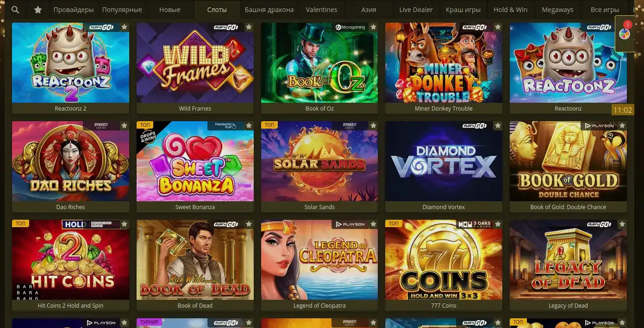644x328 pixels.
Task: Toggle favorite star on Reactoonz 2 tile
Action: pos(124,27)
